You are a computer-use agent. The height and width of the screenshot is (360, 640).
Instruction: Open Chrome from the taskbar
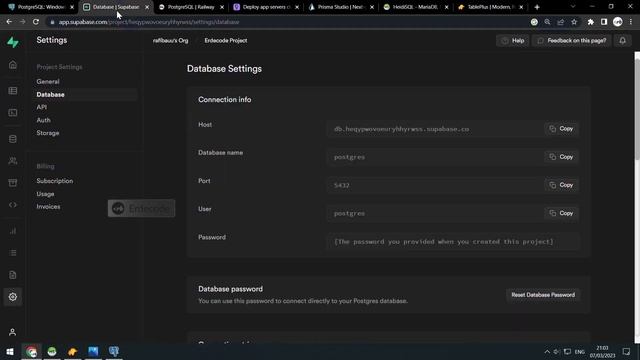pos(31,351)
